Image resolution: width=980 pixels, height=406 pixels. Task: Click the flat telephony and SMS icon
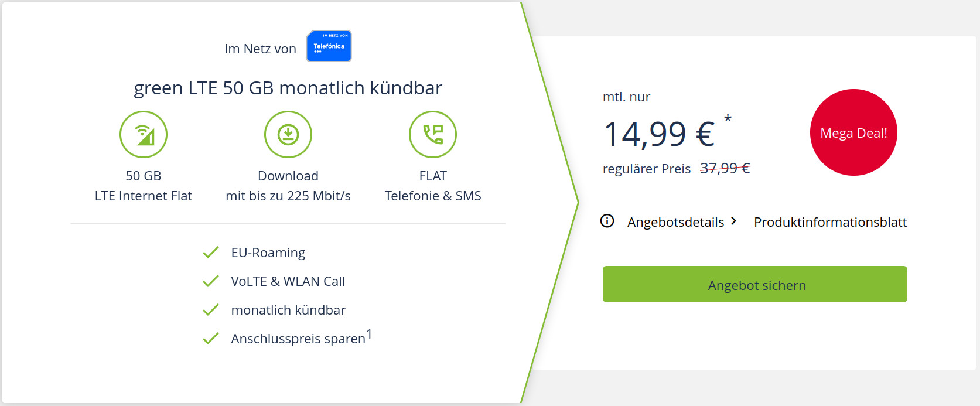[433, 135]
